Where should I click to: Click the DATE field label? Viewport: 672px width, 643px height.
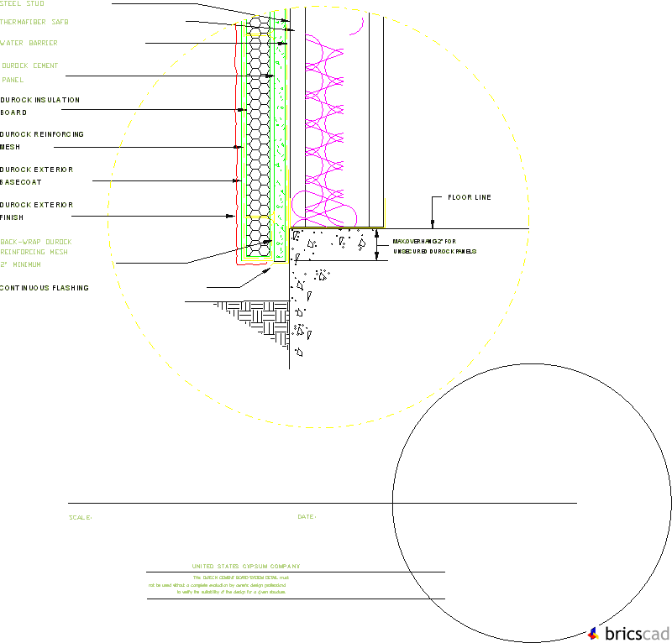[x=307, y=517]
